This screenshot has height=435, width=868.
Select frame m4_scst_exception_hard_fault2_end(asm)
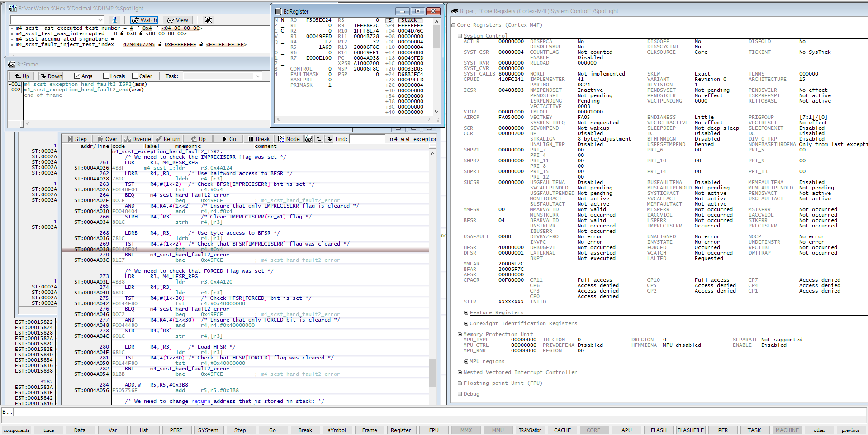click(x=84, y=90)
